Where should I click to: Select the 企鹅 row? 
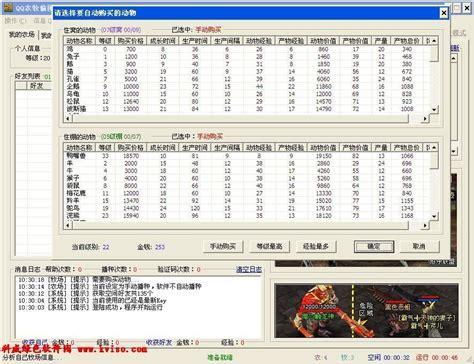point(246,86)
